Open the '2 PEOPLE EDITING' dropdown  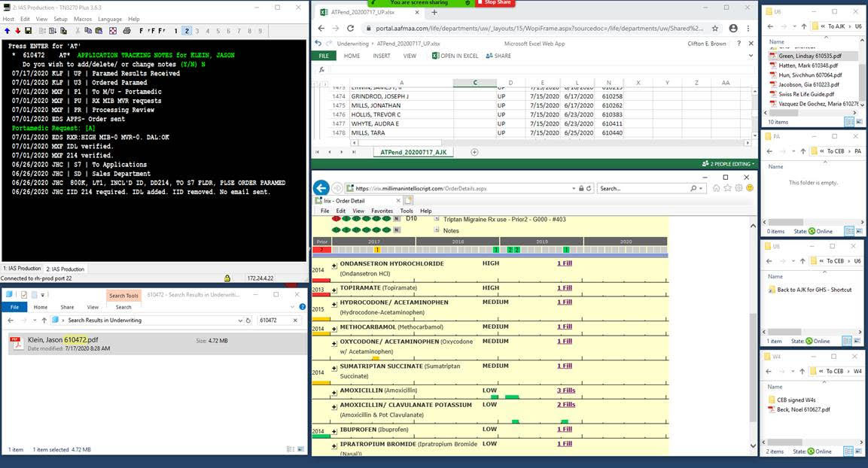(727, 164)
